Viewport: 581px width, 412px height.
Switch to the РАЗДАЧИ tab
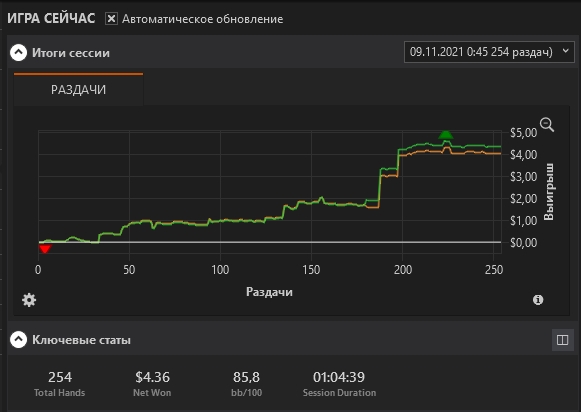pos(79,89)
